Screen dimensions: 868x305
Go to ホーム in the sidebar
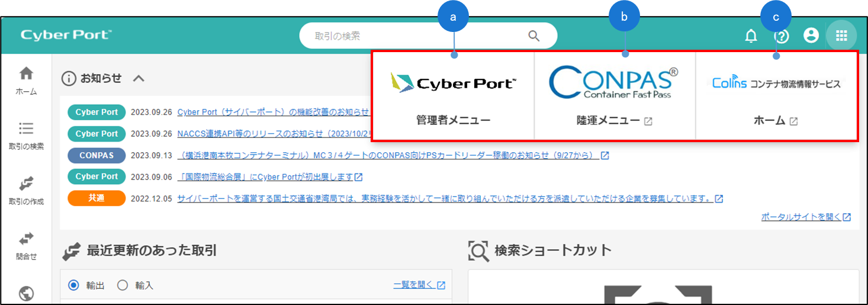coord(26,81)
